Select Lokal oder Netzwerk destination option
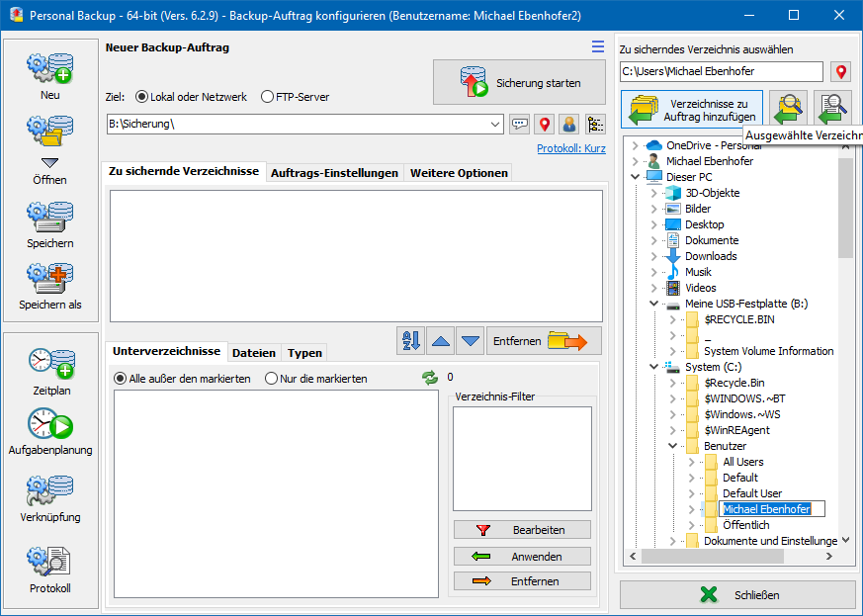Screen dimensions: 863x616 191,97
